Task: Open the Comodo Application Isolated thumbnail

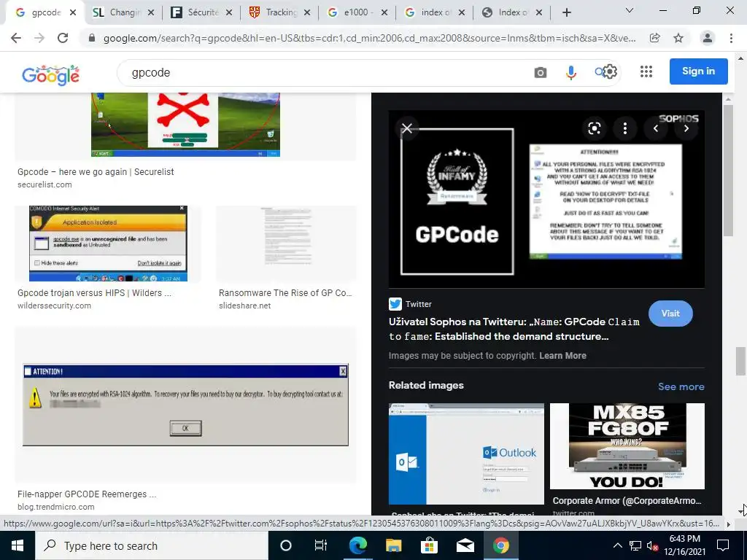Action: click(108, 244)
